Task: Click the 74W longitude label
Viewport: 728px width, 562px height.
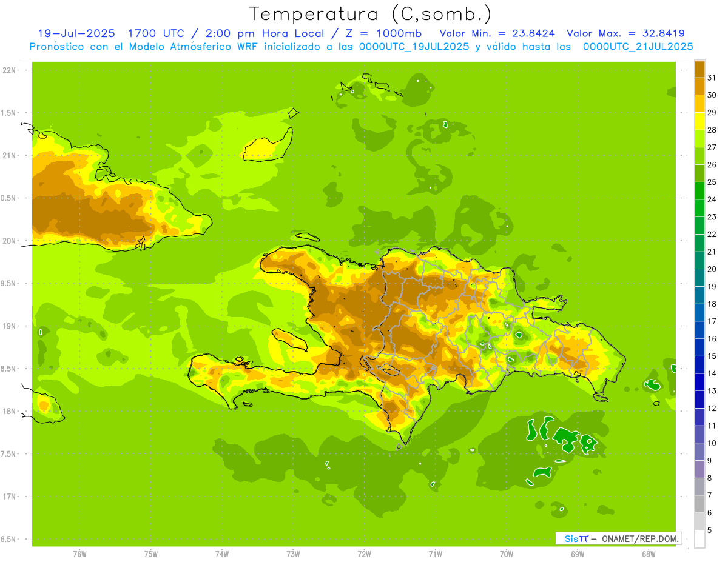Action: 221,554
